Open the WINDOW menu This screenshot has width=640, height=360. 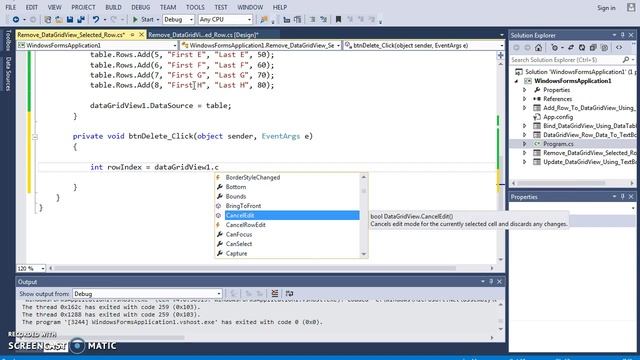click(250, 7)
